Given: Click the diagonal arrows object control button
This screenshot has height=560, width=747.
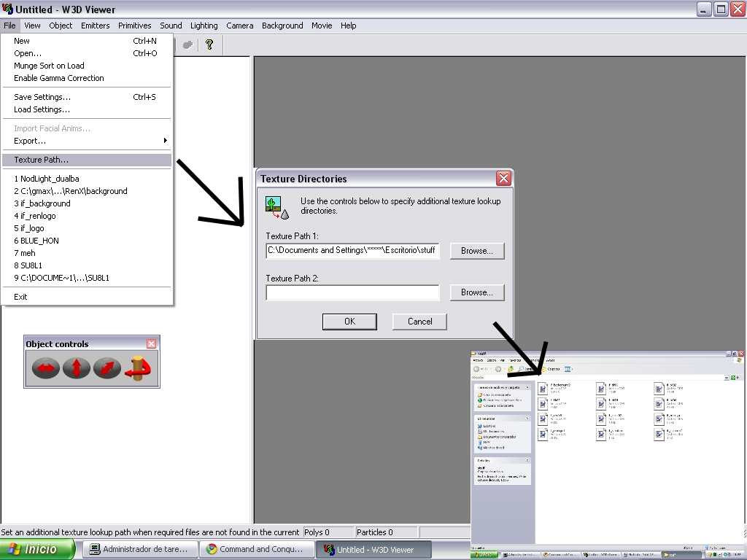Looking at the screenshot, I should click(107, 368).
